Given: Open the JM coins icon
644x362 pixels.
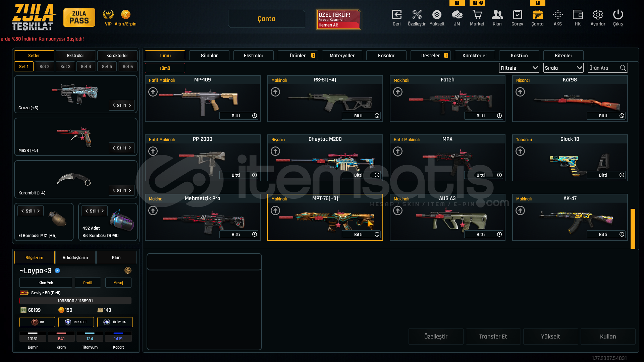Looking at the screenshot, I should point(457,15).
